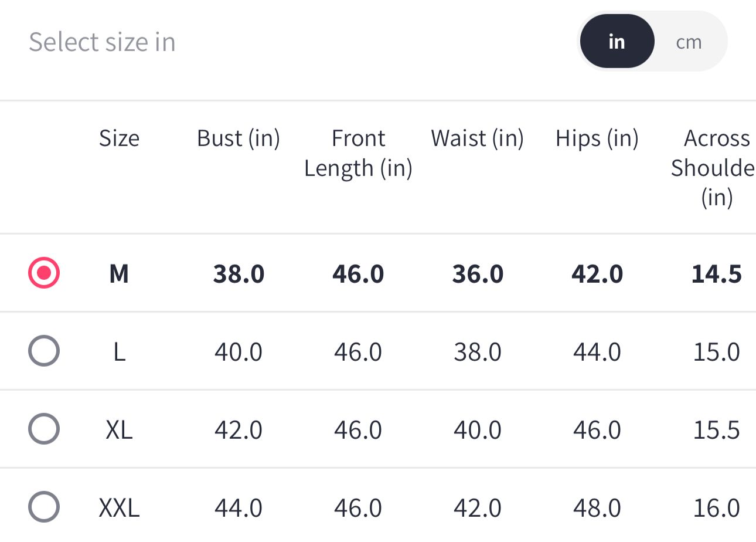The width and height of the screenshot is (756, 542).
Task: Click the "Select size in" label
Action: 102,42
